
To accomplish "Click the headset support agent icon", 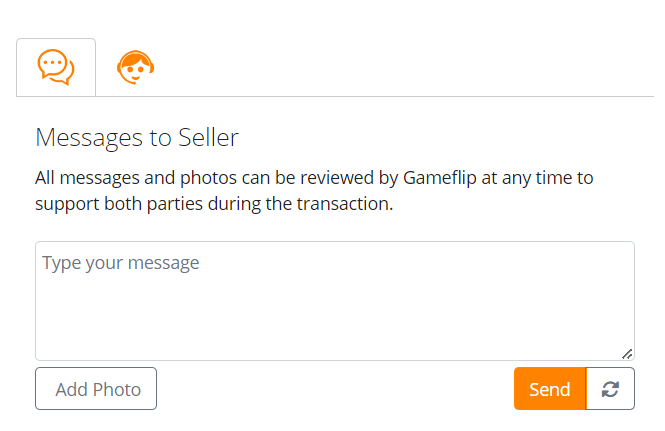I will click(x=135, y=68).
